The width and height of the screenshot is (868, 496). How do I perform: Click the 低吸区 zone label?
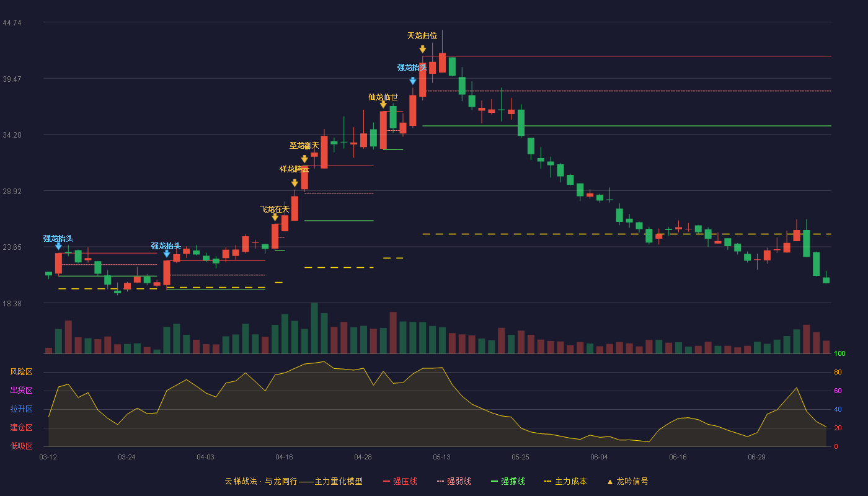point(21,446)
